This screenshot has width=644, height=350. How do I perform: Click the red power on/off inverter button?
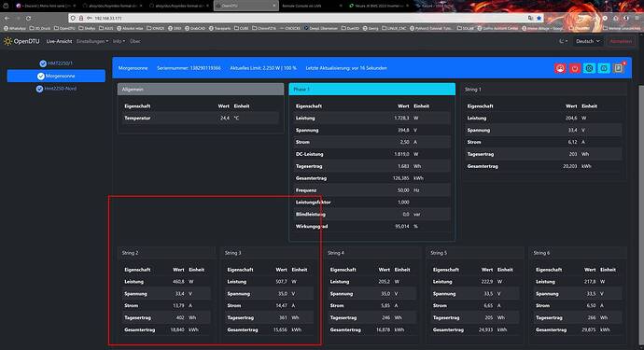(x=575, y=68)
